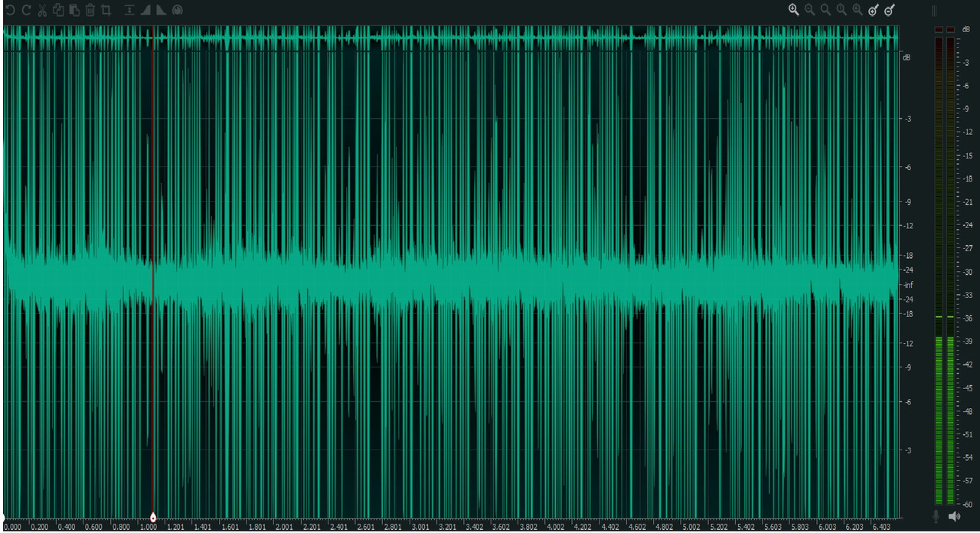
Task: Click the Undo arrow icon
Action: tap(9, 10)
